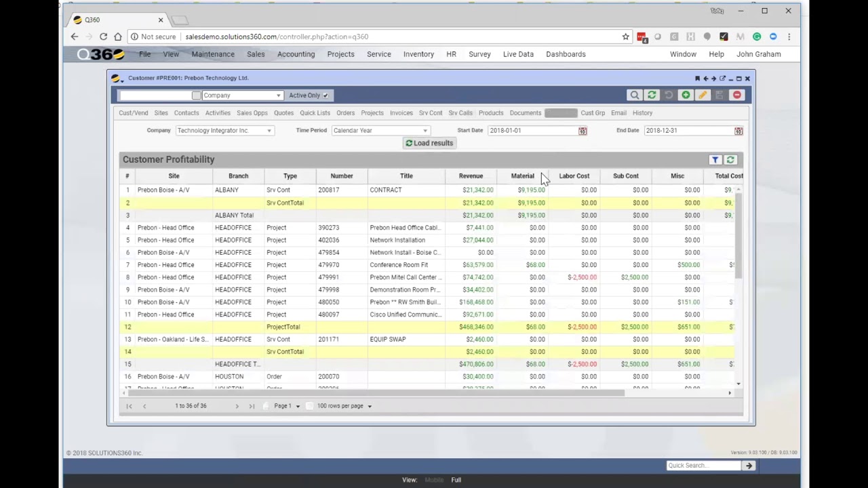The image size is (868, 488).
Task: Open the Accounting menu
Action: [296, 54]
